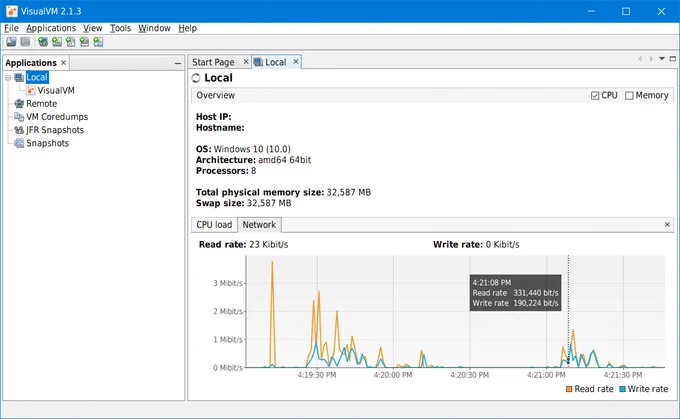Click the 4:20:00 PM axis label

click(x=393, y=375)
